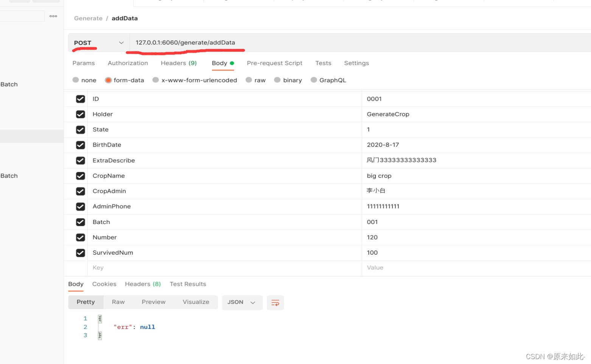Select the form-data body type
This screenshot has width=591, height=364.
point(108,80)
